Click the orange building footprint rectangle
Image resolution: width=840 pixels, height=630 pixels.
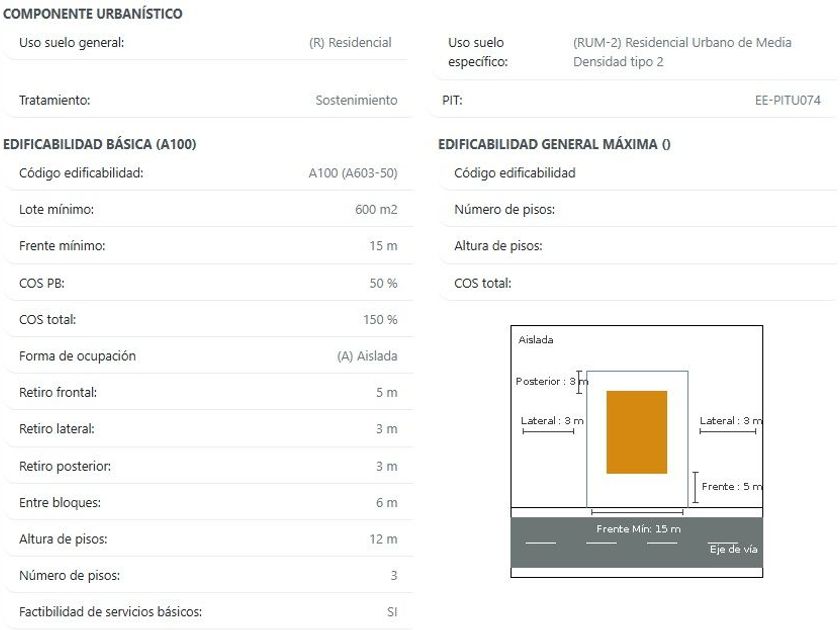636,432
